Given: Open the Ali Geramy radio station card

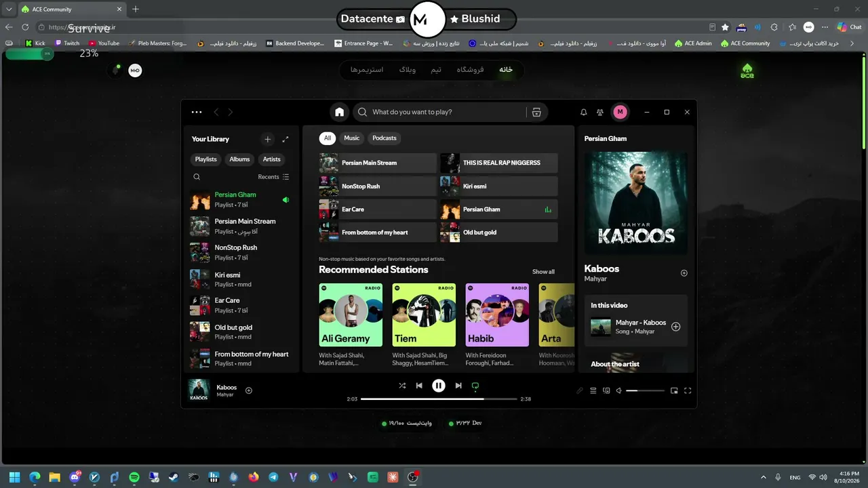Looking at the screenshot, I should tap(351, 325).
